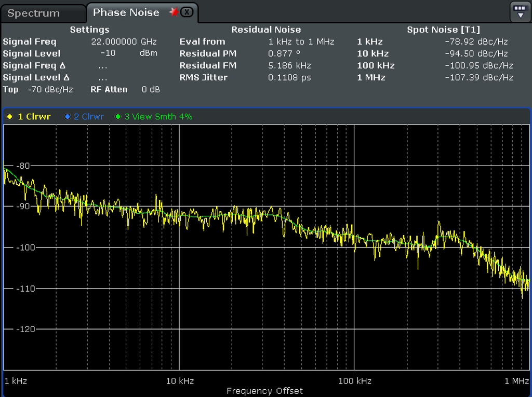Viewport: 532px width, 397px height.
Task: Edit the Signal Level -10 dBm value
Action: (108, 53)
